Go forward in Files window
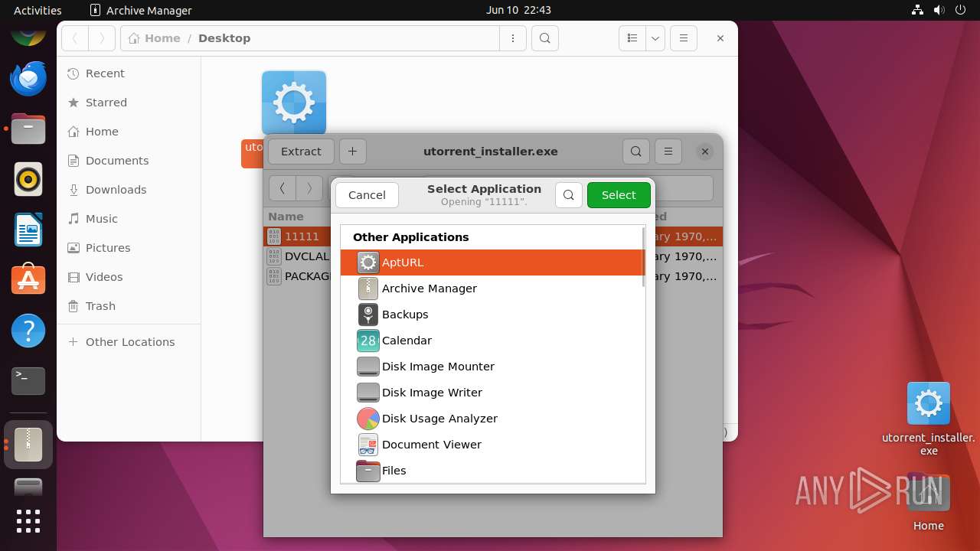 click(102, 38)
